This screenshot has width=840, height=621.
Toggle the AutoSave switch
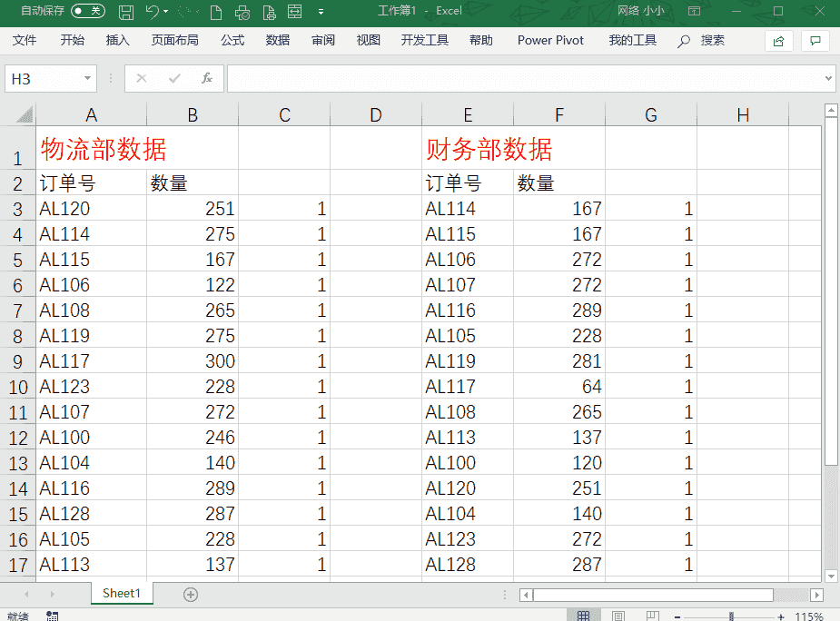coord(88,11)
